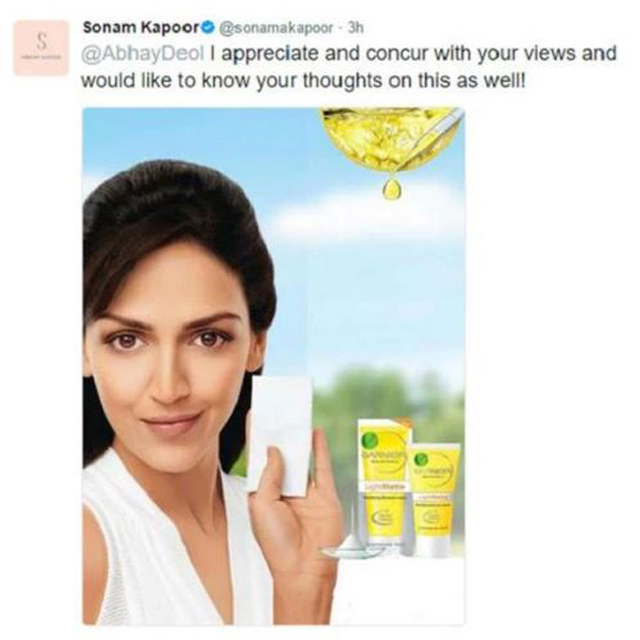This screenshot has height=640, width=640.
Task: Select the green leaf logo on smaller tube
Action: [x=420, y=459]
